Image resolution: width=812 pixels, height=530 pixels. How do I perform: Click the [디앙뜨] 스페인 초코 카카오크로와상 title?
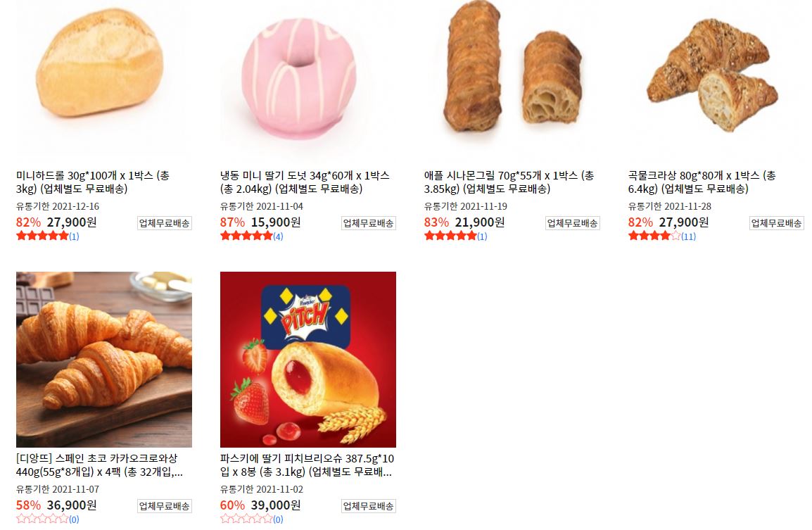click(x=99, y=465)
